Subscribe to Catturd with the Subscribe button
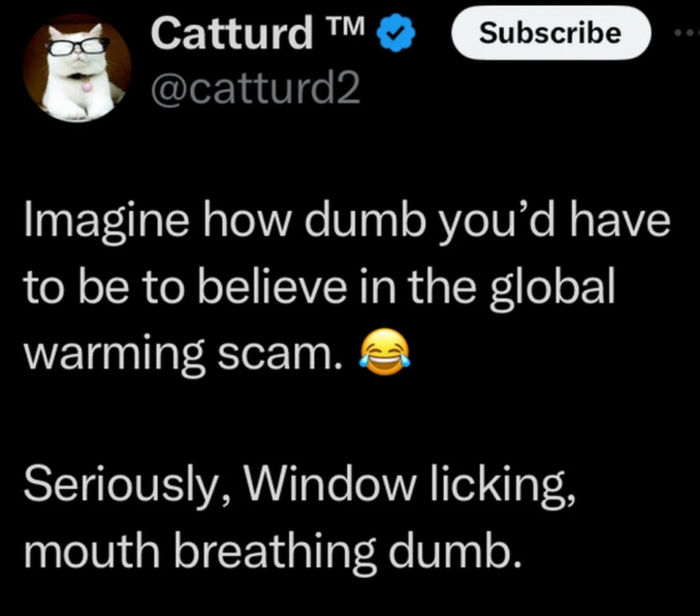700x616 pixels. click(x=551, y=33)
